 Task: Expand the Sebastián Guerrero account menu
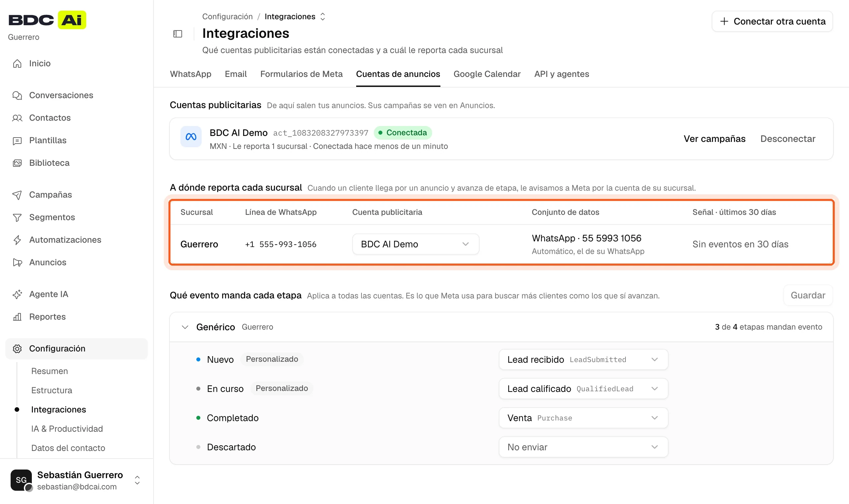click(x=137, y=480)
